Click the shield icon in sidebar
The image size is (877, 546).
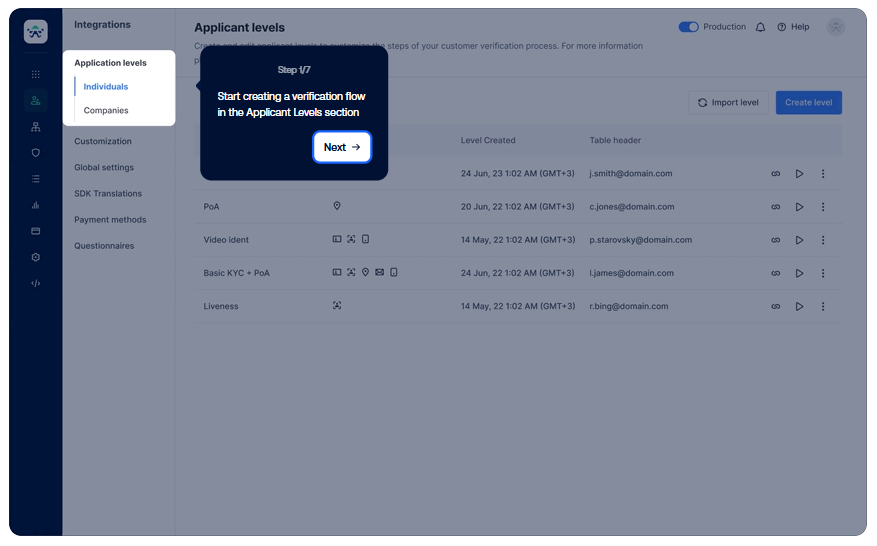coord(36,153)
